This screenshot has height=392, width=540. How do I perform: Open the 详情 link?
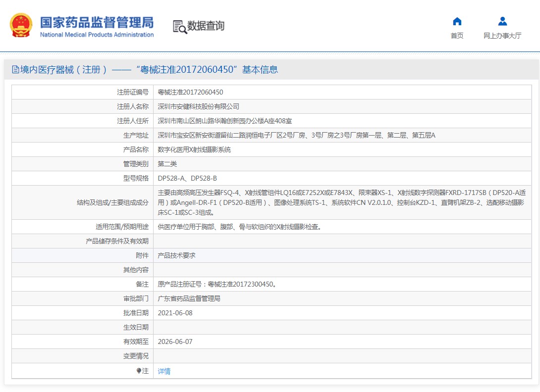164,371
